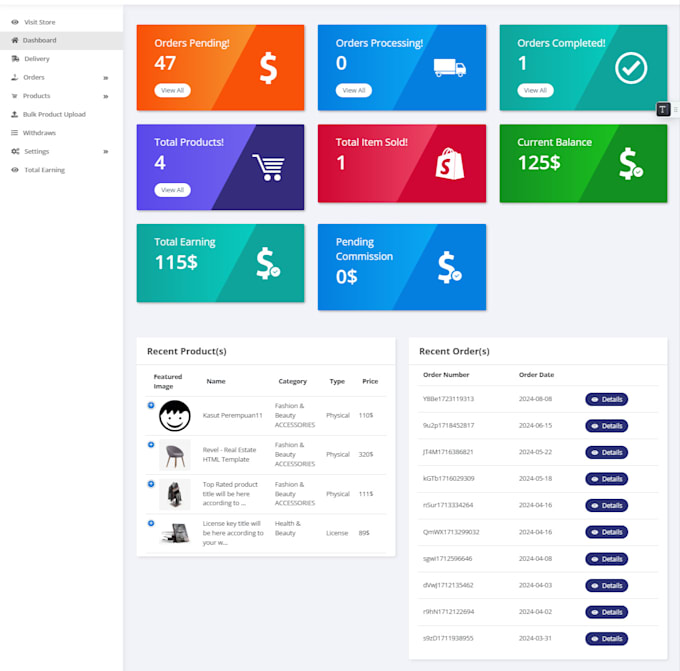Image resolution: width=680 pixels, height=671 pixels.
Task: Click the Category column header in Recent Products
Action: [x=293, y=381]
